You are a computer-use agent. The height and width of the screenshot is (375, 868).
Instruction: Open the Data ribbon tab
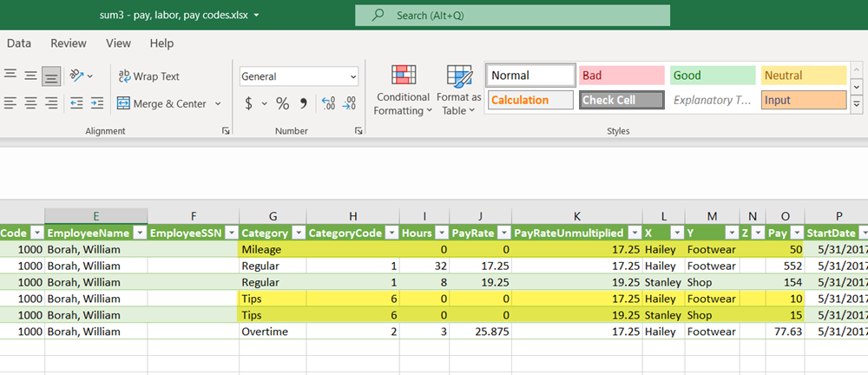[19, 43]
